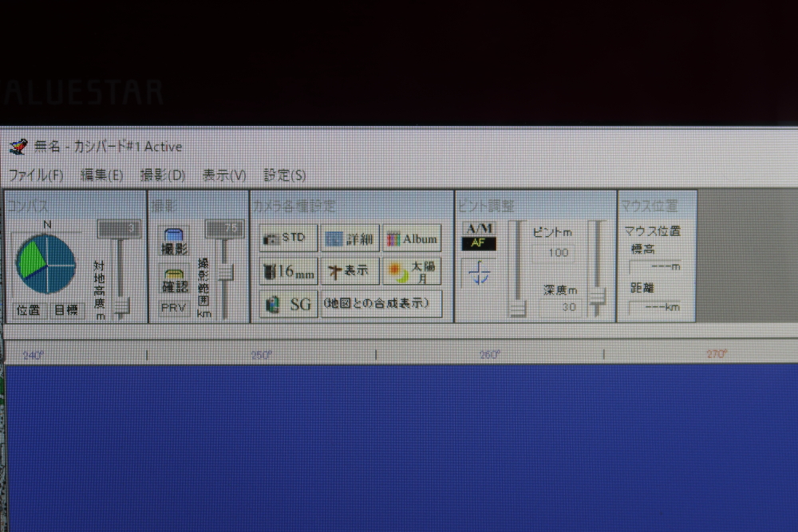798x532 pixels.
Task: Click the compass direction dial
Action: click(46, 263)
